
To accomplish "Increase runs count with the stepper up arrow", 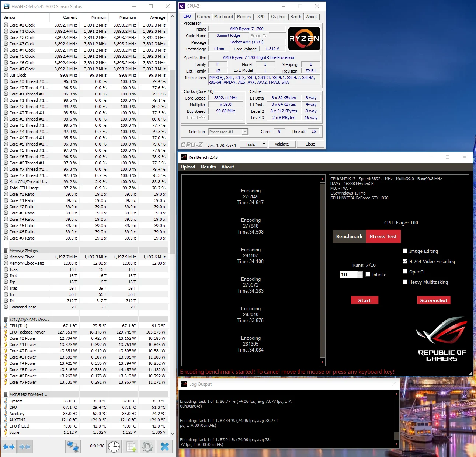I will 360,273.
